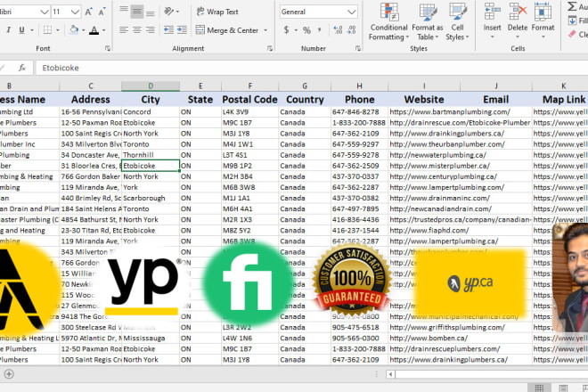This screenshot has width=588, height=392.
Task: Open the Alignment dialog launcher
Action: click(x=270, y=48)
